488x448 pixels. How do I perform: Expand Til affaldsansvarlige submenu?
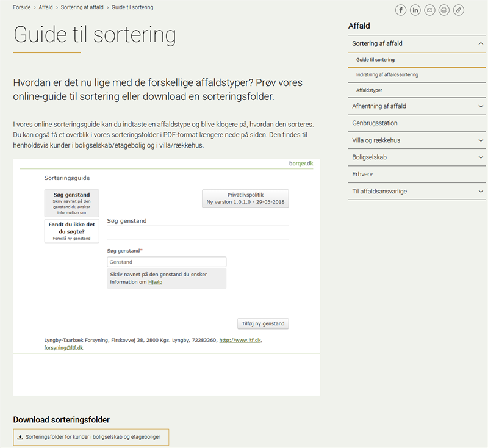[481, 192]
